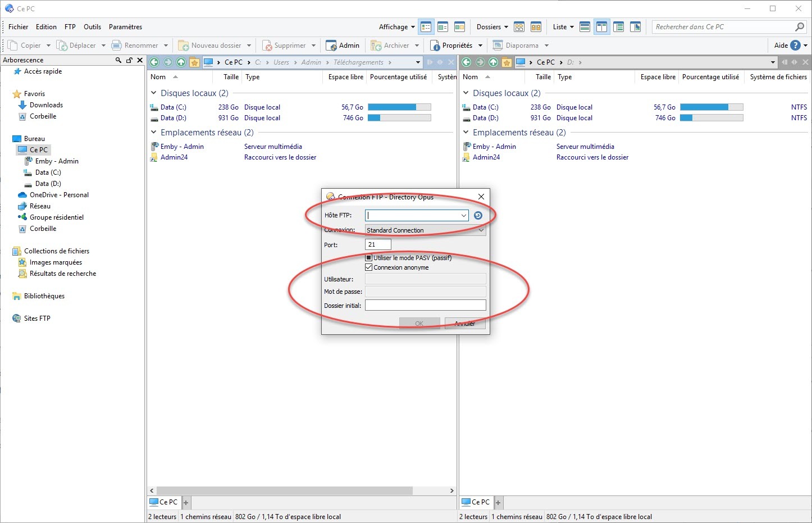Screen dimensions: 812x523
Task: Toggle Utiliser le mode PASV checkbox
Action: coord(369,258)
